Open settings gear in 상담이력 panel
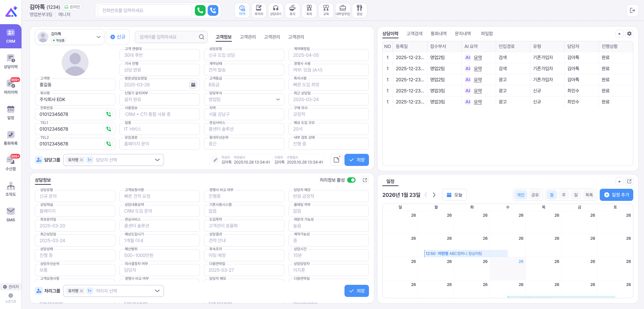644x309 pixels. [x=629, y=34]
